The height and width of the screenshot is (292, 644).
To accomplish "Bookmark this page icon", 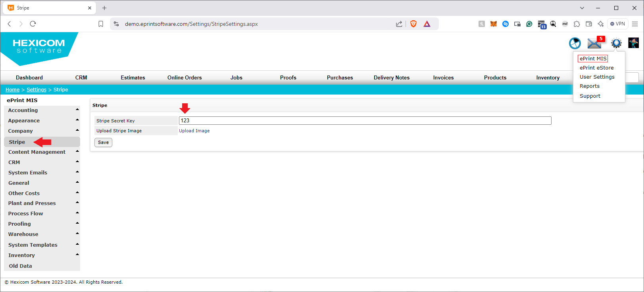I will [101, 24].
